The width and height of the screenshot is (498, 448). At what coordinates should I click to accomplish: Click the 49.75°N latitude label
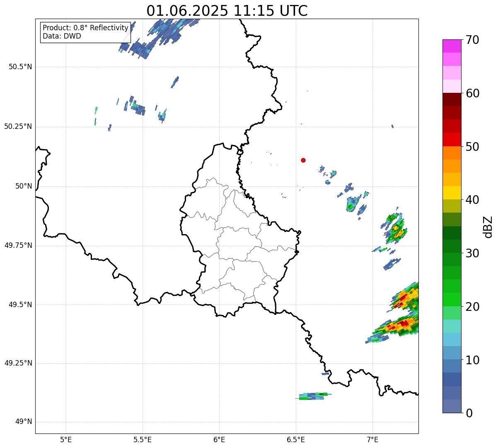pos(18,245)
